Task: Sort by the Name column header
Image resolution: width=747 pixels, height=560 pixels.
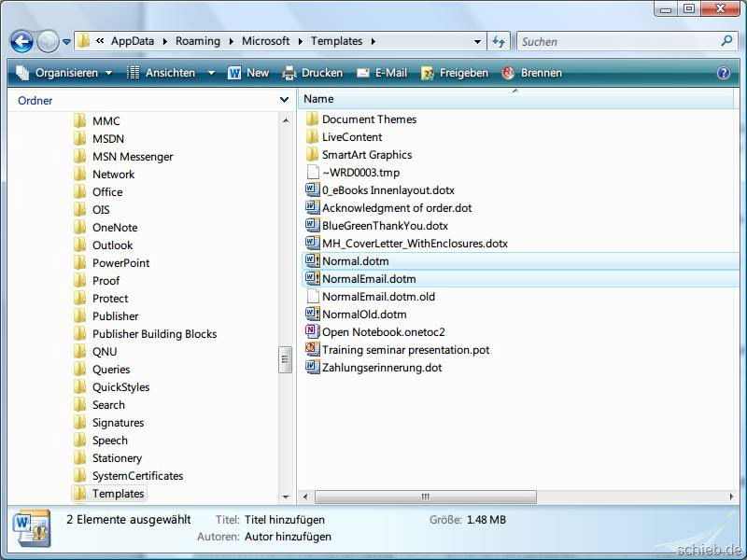Action: [517, 99]
